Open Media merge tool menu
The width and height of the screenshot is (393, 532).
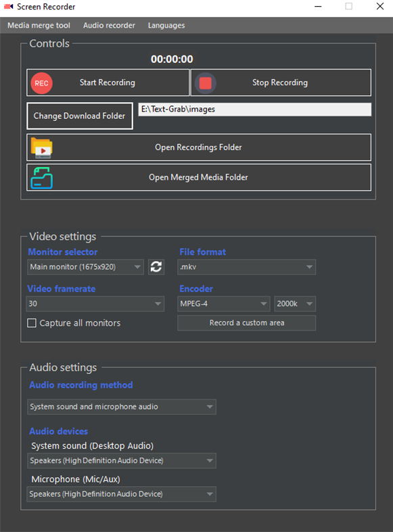pyautogui.click(x=39, y=26)
